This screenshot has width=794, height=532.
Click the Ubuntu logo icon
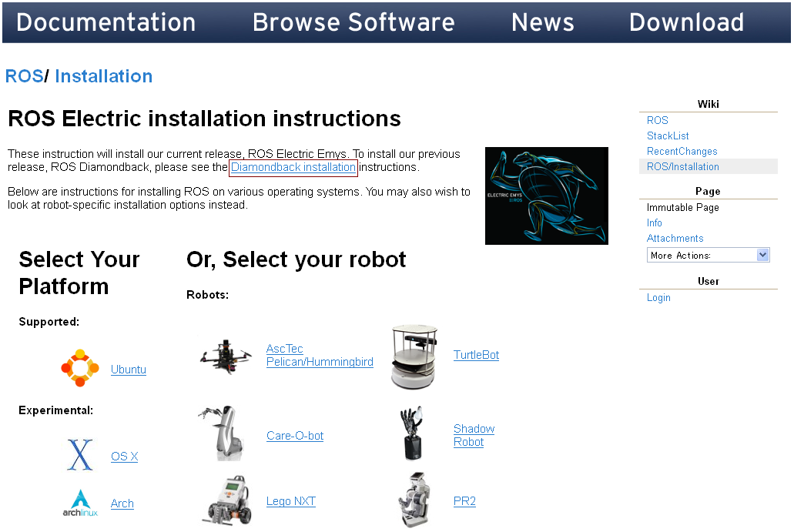80,368
